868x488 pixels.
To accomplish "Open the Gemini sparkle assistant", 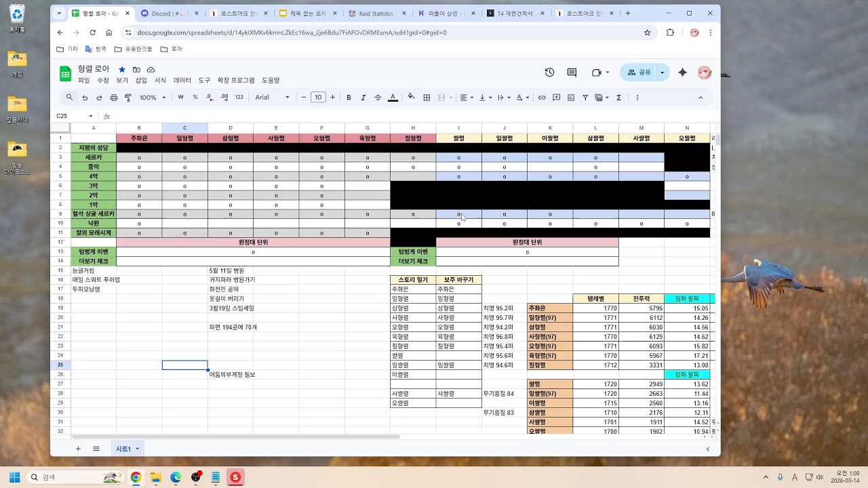I will pos(683,73).
